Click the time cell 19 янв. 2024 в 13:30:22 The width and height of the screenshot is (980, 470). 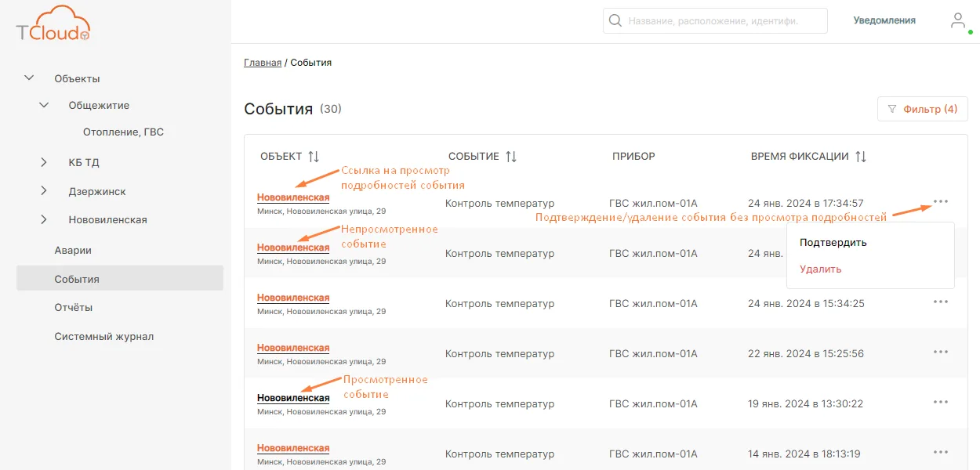806,403
